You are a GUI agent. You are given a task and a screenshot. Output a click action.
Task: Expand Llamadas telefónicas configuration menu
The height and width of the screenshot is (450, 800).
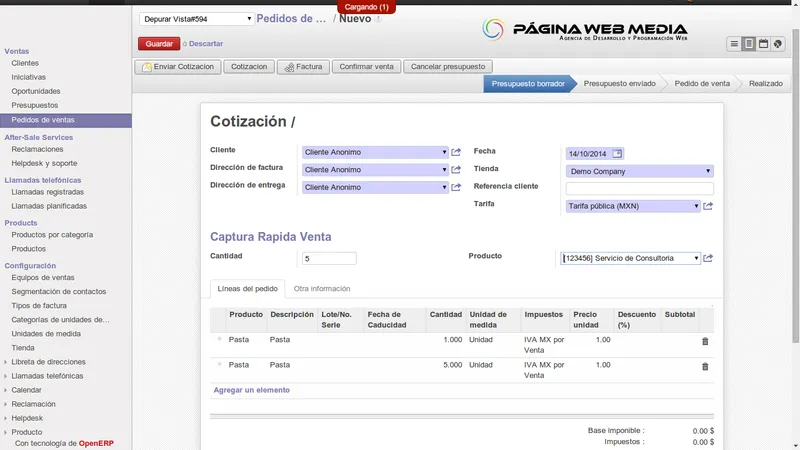(47, 376)
